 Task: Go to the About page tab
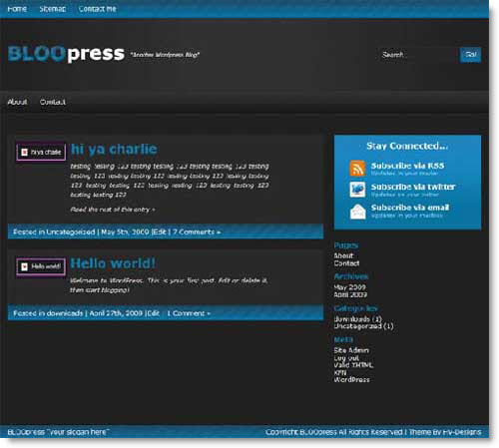(17, 102)
